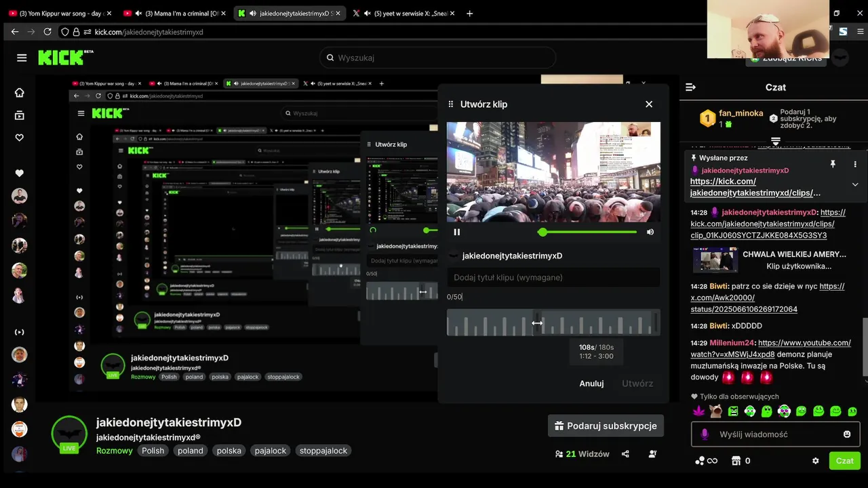This screenshot has width=868, height=488.
Task: Open the Browse sidebar icon
Action: pos(20,115)
